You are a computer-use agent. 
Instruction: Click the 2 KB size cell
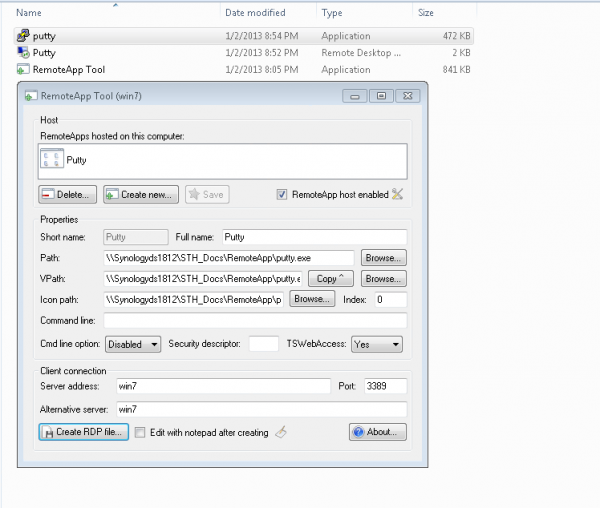coord(461,53)
